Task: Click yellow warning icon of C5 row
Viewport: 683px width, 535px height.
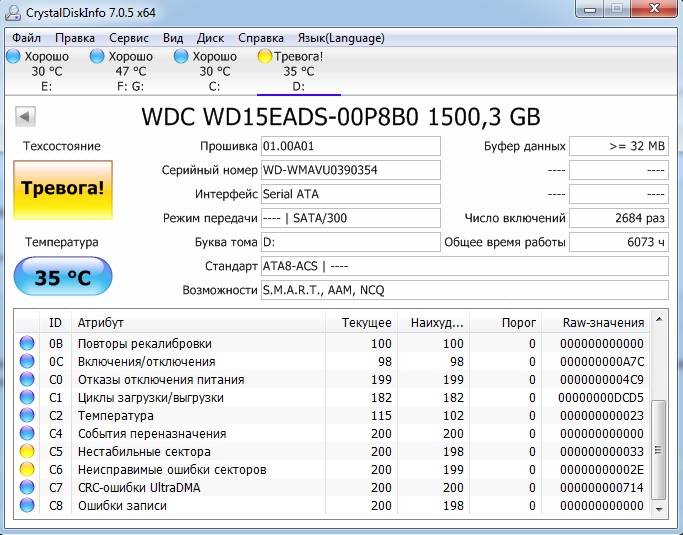Action: (27, 451)
